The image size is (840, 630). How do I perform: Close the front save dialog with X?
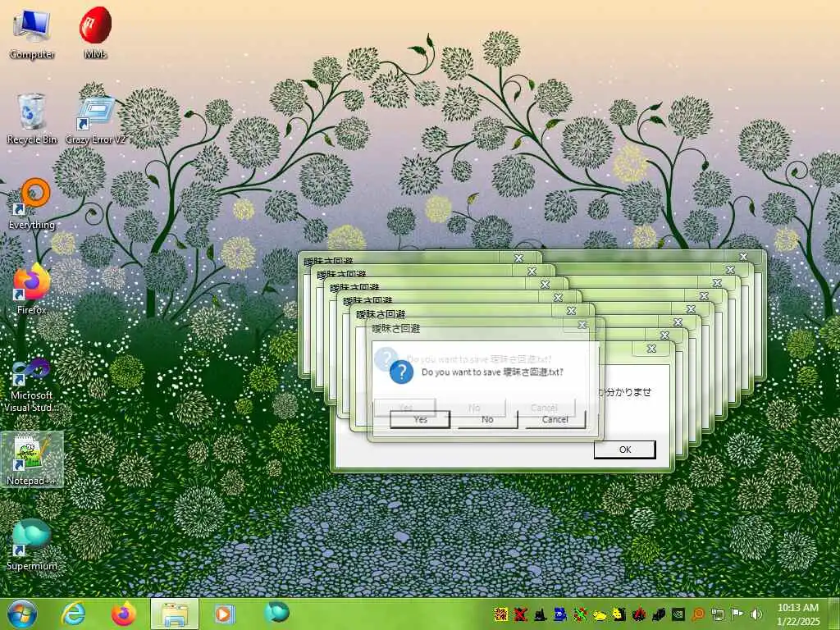coord(582,325)
